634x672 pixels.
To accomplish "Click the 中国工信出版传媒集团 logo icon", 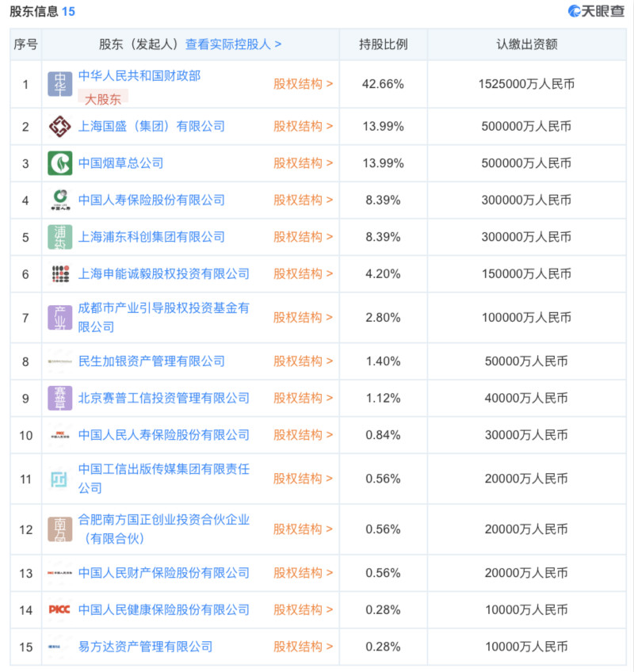I will pos(59,479).
